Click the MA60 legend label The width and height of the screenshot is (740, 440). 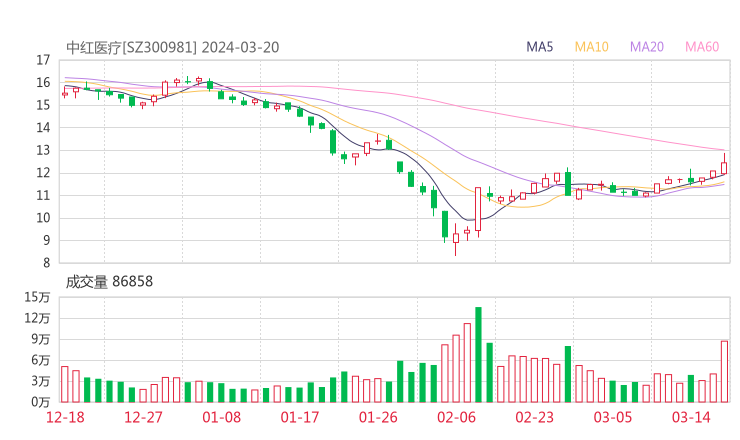702,47
